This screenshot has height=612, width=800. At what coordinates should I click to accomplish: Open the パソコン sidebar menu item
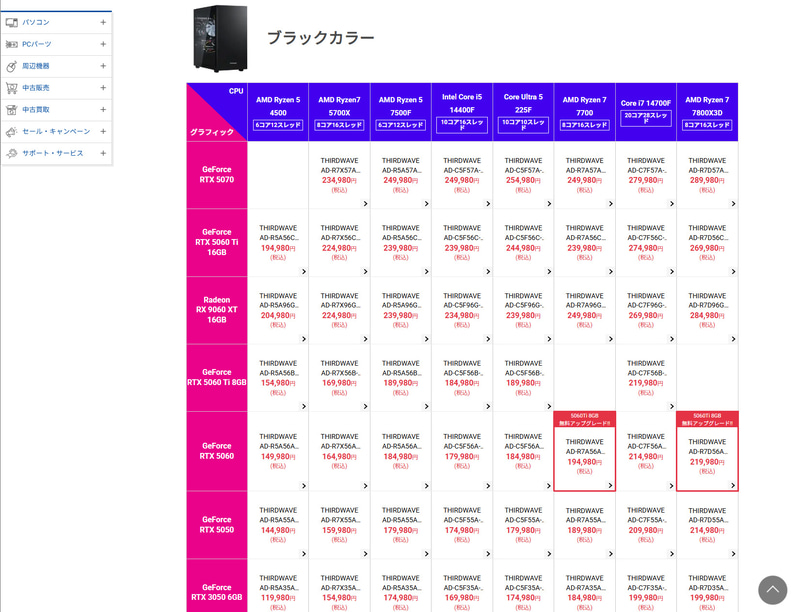[x=56, y=22]
